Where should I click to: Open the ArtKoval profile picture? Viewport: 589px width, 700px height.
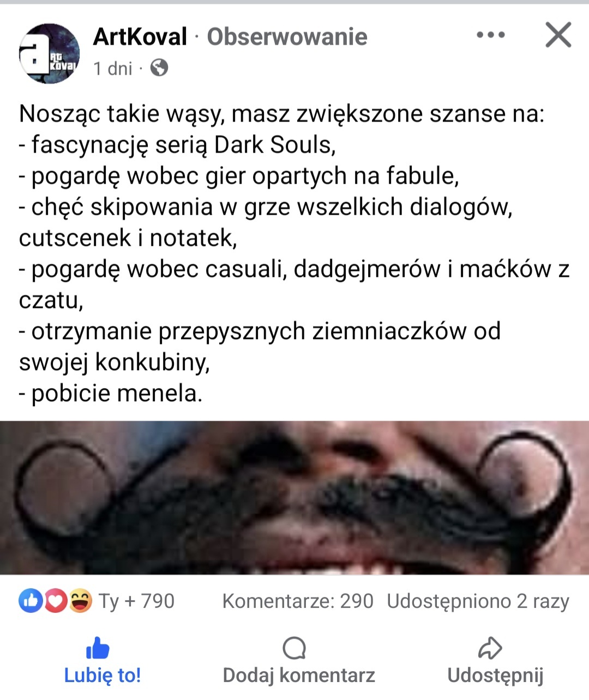coord(50,53)
